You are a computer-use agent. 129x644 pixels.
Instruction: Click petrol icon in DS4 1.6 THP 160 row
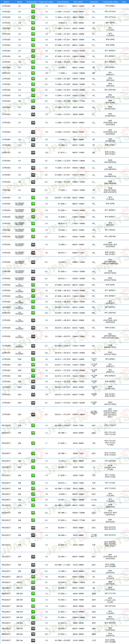(33, 376)
